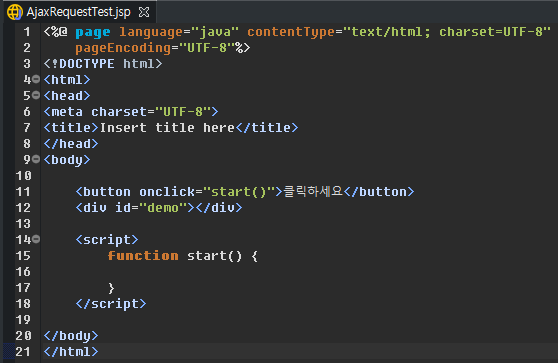Click the "java" string value
The width and height of the screenshot is (558, 363).
point(215,32)
